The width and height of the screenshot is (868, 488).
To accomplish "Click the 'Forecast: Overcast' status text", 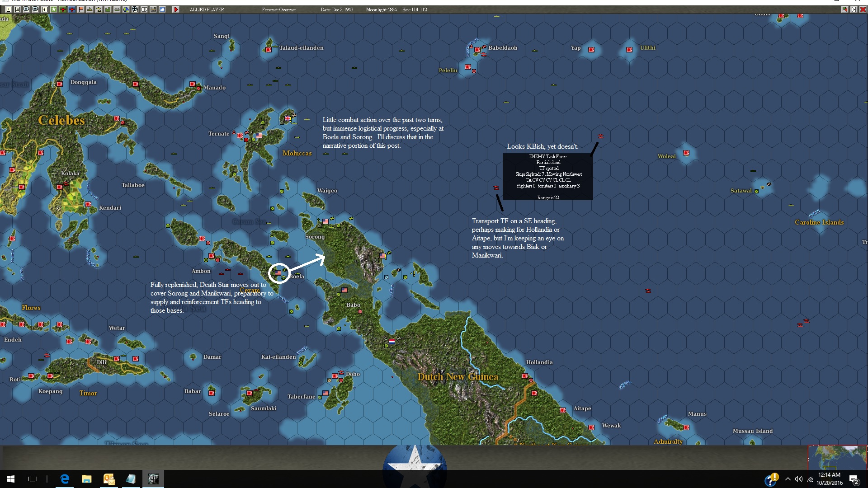I will tap(279, 9).
